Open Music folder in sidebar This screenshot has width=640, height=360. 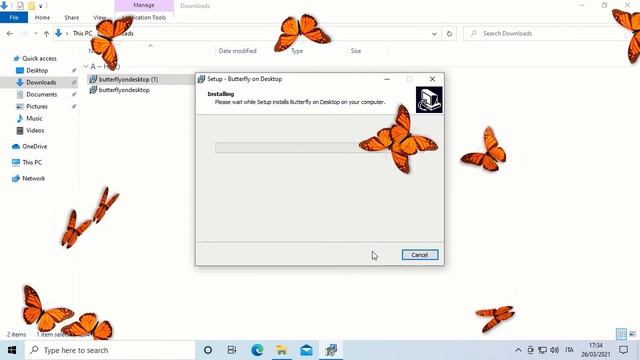34,118
